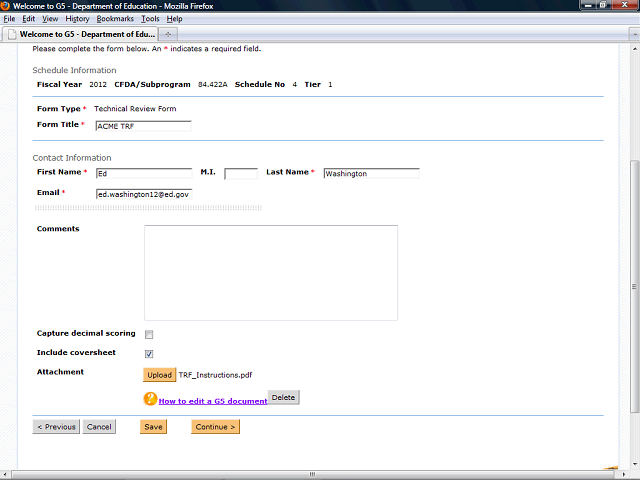Go back with Previous button
Image resolution: width=640 pixels, height=480 pixels.
[x=56, y=427]
